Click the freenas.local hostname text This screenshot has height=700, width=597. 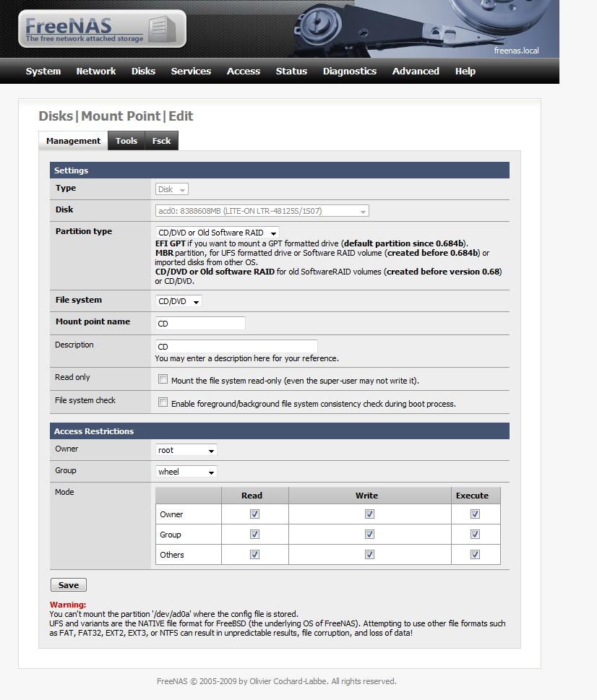pyautogui.click(x=516, y=51)
